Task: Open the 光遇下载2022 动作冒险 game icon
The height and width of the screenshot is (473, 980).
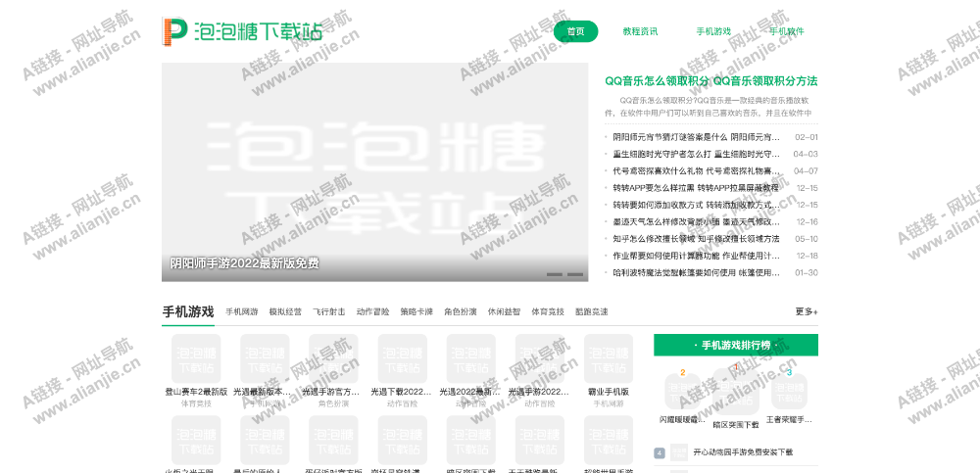Action: point(402,359)
